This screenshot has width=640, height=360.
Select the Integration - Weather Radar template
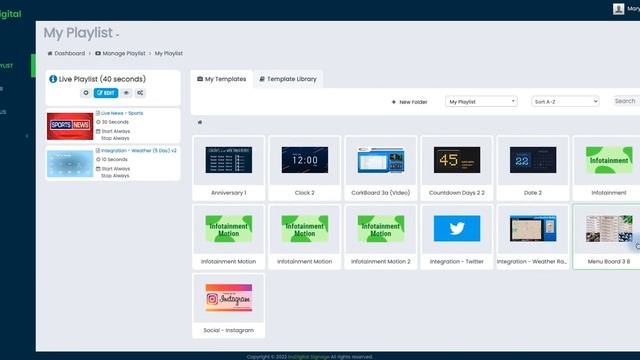click(533, 237)
